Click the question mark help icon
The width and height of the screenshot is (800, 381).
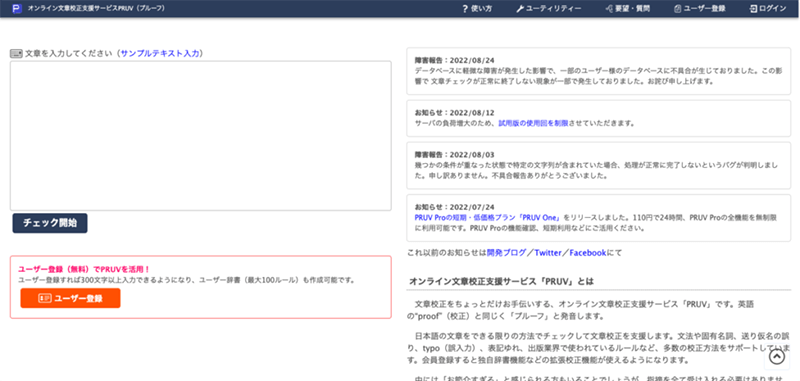pos(465,9)
